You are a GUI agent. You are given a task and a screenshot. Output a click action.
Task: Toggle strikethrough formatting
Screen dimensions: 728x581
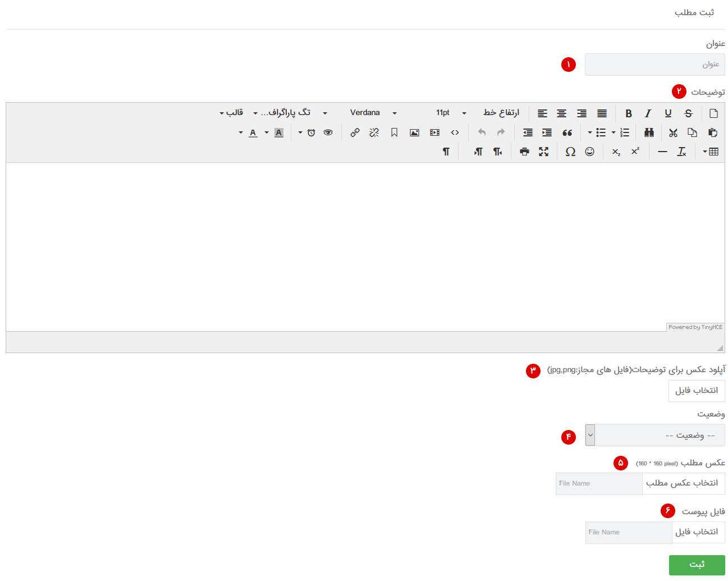pyautogui.click(x=688, y=113)
